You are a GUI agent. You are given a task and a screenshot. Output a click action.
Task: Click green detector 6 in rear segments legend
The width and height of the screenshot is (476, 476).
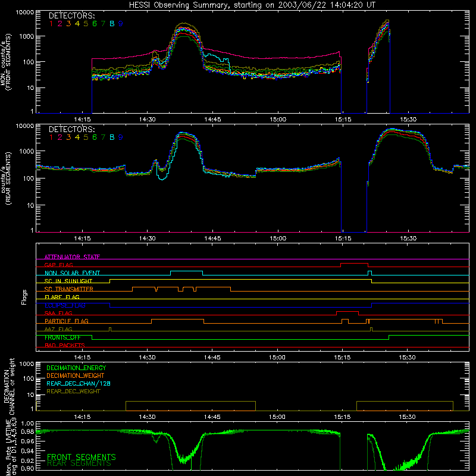point(95,137)
